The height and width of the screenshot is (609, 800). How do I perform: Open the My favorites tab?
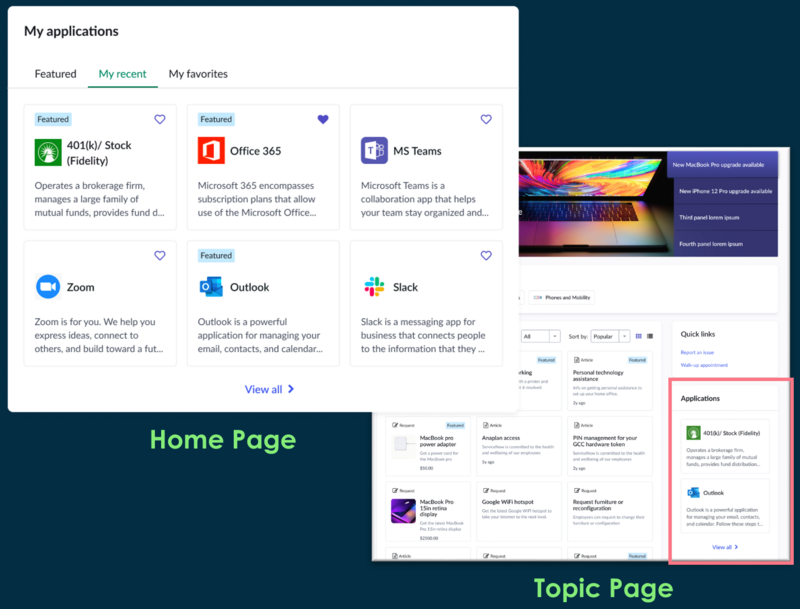coord(198,74)
